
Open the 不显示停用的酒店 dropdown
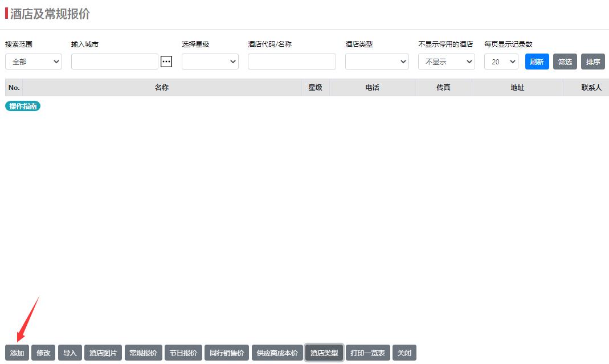(x=446, y=62)
